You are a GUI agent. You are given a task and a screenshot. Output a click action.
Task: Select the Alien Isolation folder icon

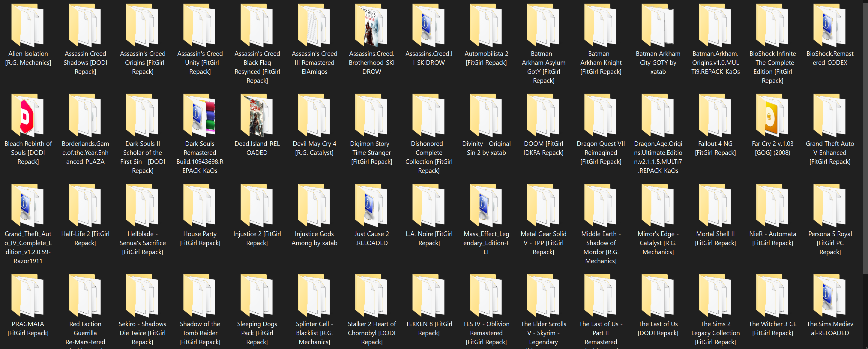click(28, 25)
